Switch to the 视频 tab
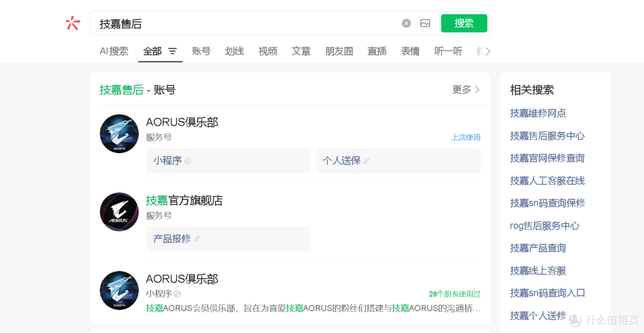This screenshot has height=333, width=644. pos(268,51)
